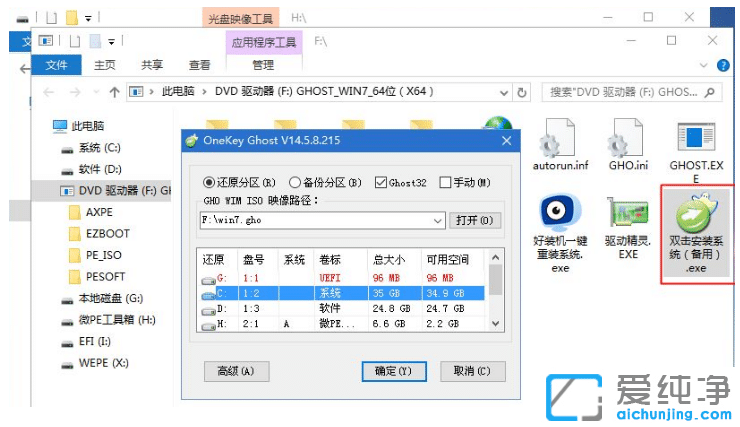Select the GHOST.EXE application icon
Viewport: 740px width, 427px height.
[696, 137]
